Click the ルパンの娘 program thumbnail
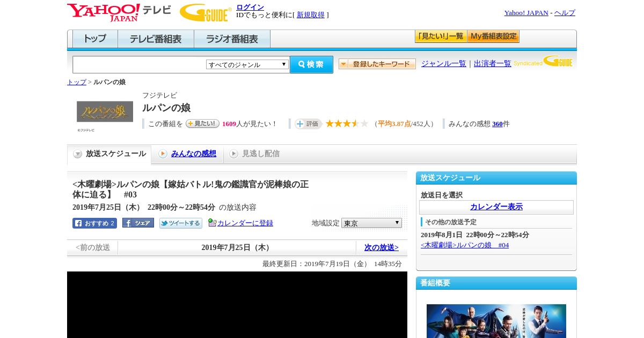Image resolution: width=644 pixels, height=338 pixels. 105,112
